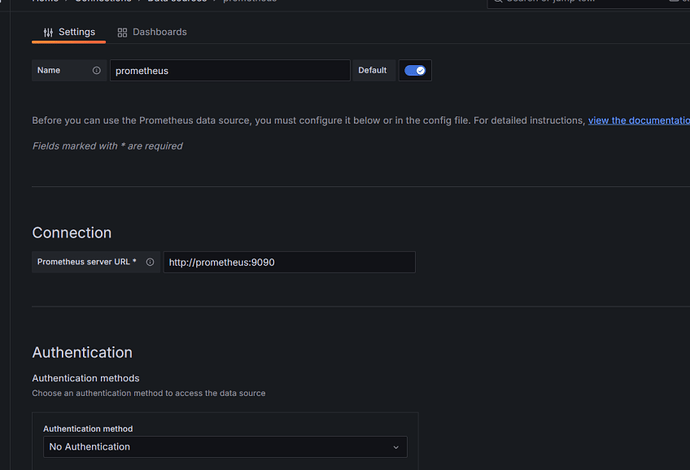The image size is (690, 470).
Task: Open the Authentication method dropdown
Action: [225, 447]
